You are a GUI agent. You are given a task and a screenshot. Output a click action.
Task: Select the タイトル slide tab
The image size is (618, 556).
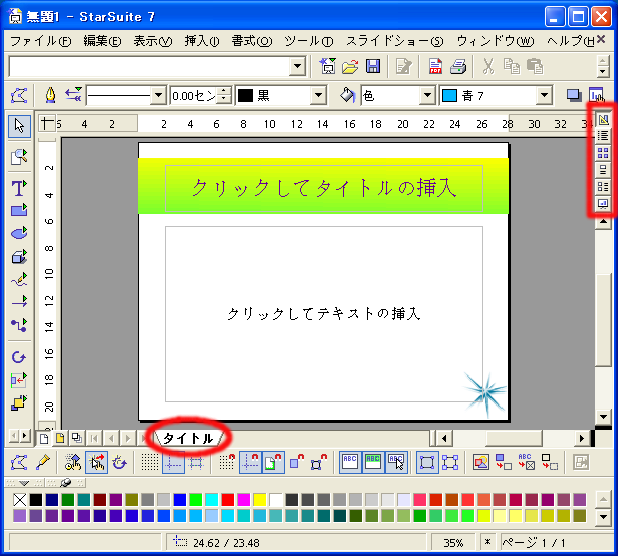click(x=188, y=438)
